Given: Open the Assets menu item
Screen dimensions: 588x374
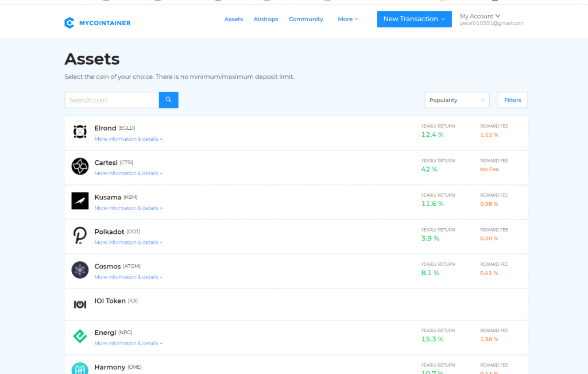Looking at the screenshot, I should pos(234,19).
